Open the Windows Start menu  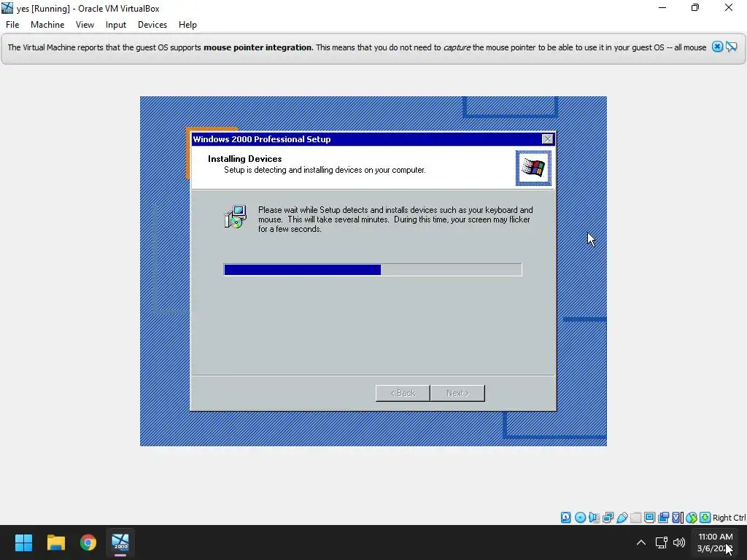point(23,542)
